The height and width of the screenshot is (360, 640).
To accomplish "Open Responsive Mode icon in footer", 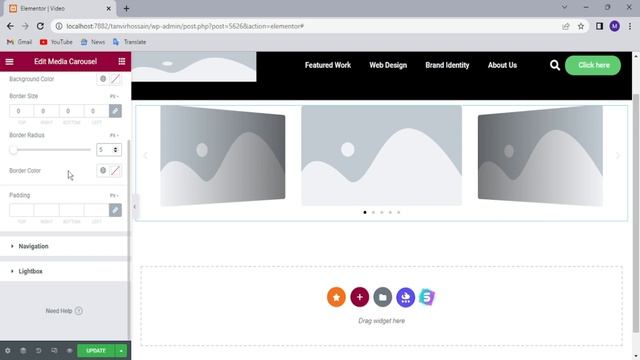I will [x=54, y=351].
